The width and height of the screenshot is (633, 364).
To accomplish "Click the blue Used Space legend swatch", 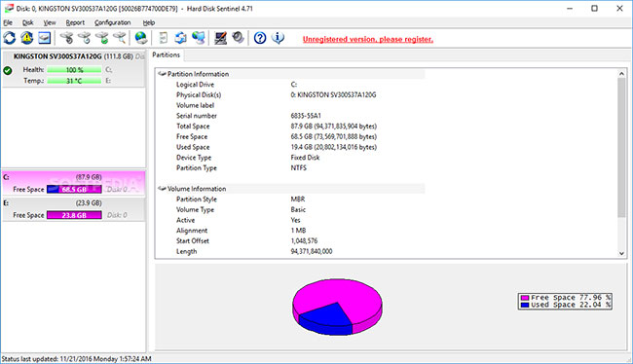I will click(x=524, y=305).
